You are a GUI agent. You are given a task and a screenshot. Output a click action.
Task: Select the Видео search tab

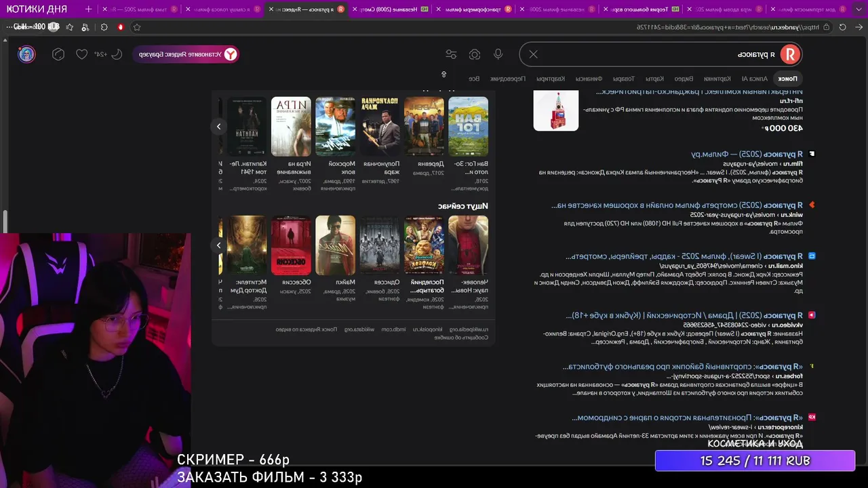(684, 79)
